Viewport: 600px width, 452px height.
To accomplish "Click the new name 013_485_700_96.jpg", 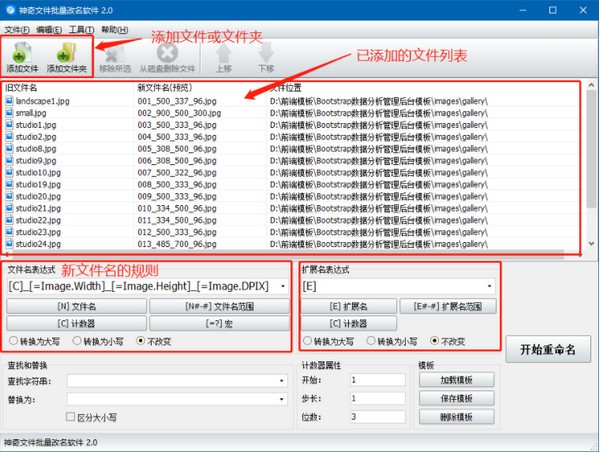I will click(177, 244).
